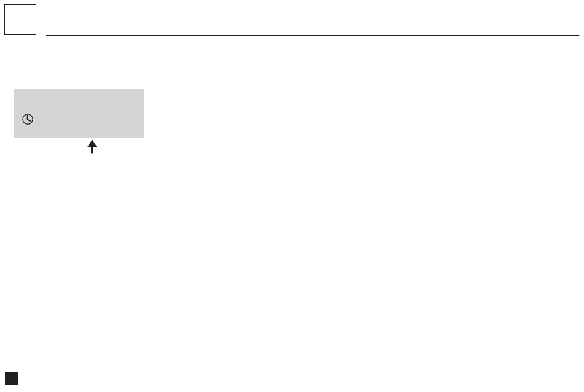Click inside the gray display panel
Viewport: 584px width, 392px height.
point(79,113)
